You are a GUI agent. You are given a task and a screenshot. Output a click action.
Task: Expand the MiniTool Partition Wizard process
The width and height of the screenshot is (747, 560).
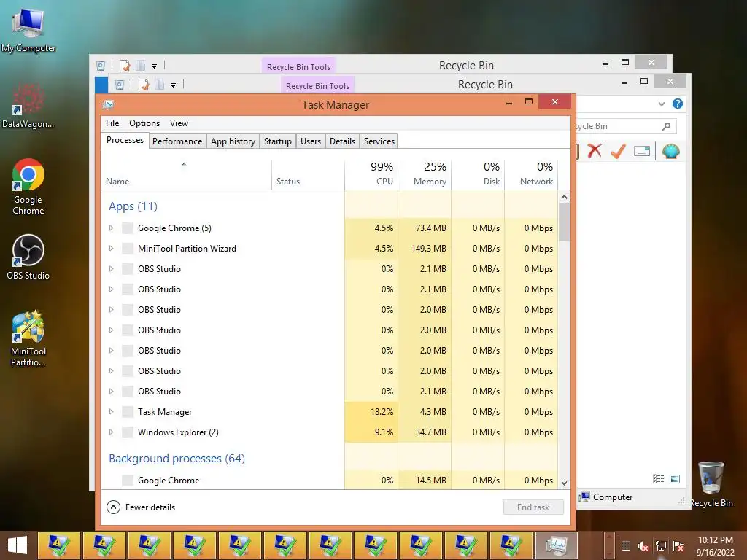point(111,249)
